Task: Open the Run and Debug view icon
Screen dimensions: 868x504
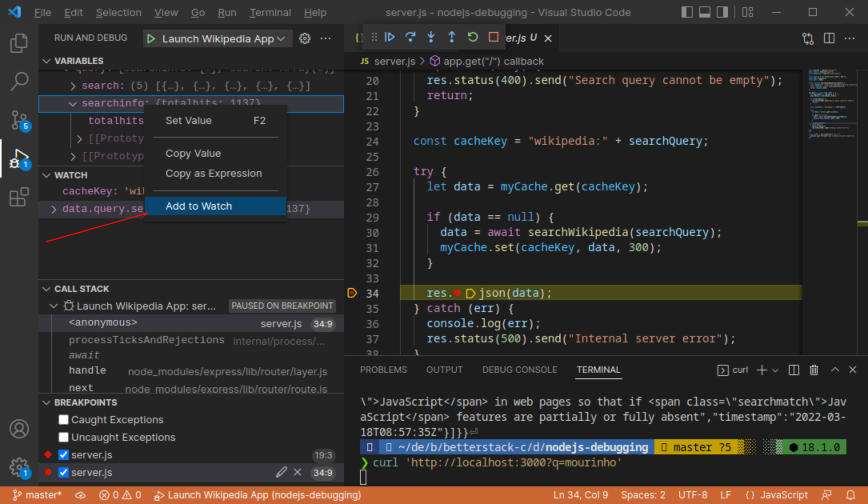Action: click(20, 159)
